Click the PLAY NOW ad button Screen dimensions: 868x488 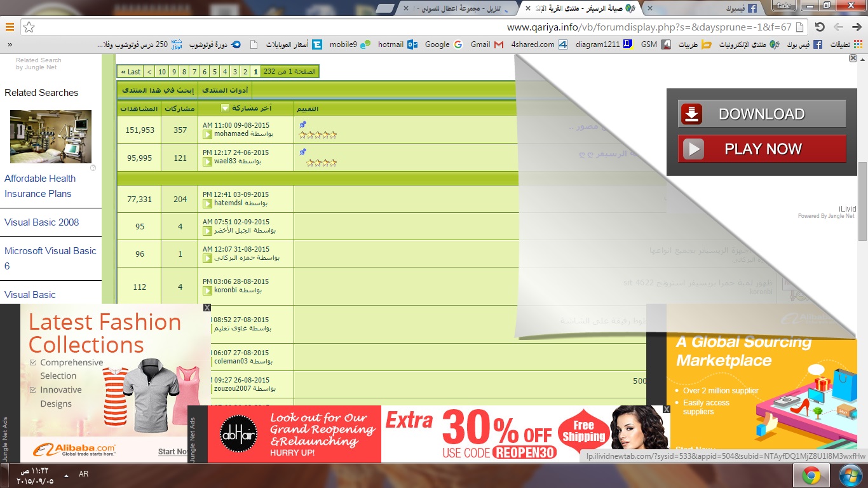click(761, 149)
